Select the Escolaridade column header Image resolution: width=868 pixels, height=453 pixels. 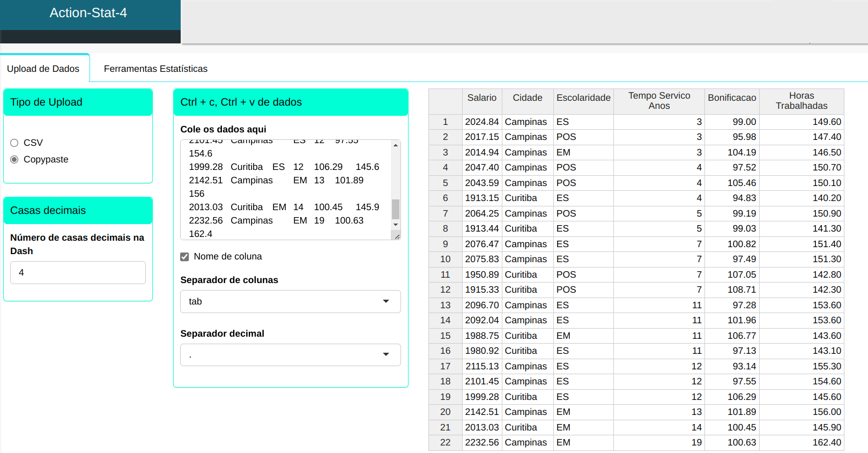(583, 98)
